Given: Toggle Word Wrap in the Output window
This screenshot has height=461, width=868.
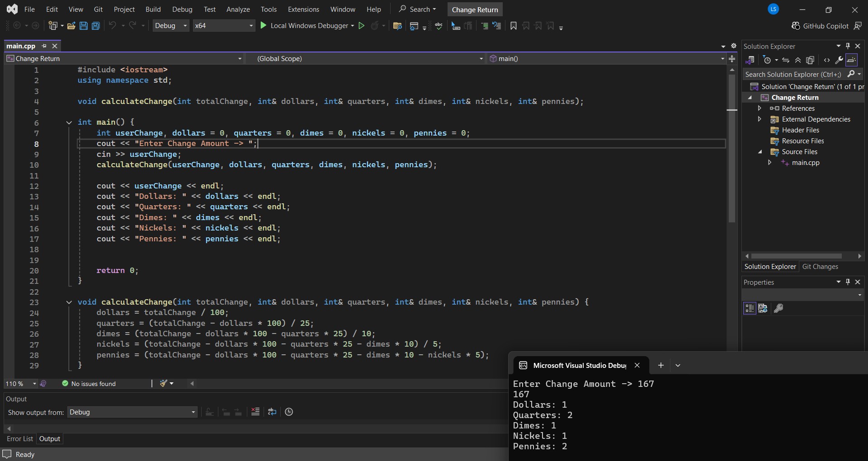Looking at the screenshot, I should [x=272, y=412].
